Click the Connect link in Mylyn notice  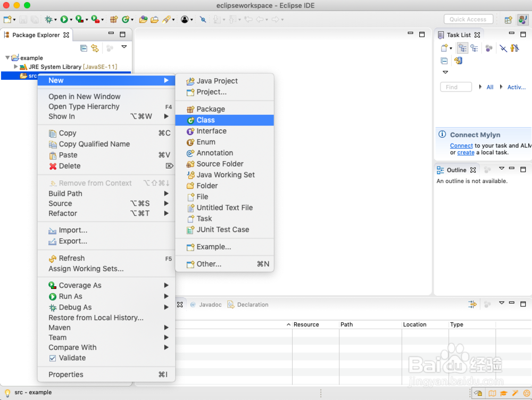click(x=461, y=146)
